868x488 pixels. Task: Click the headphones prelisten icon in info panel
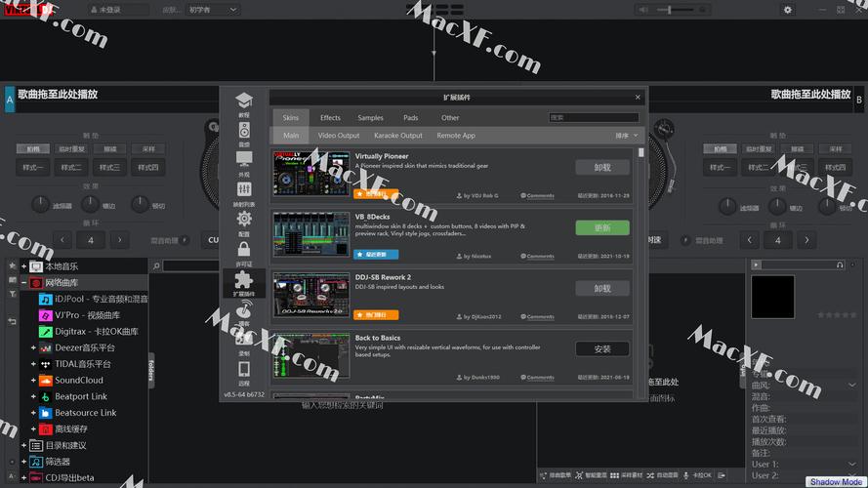[x=840, y=265]
